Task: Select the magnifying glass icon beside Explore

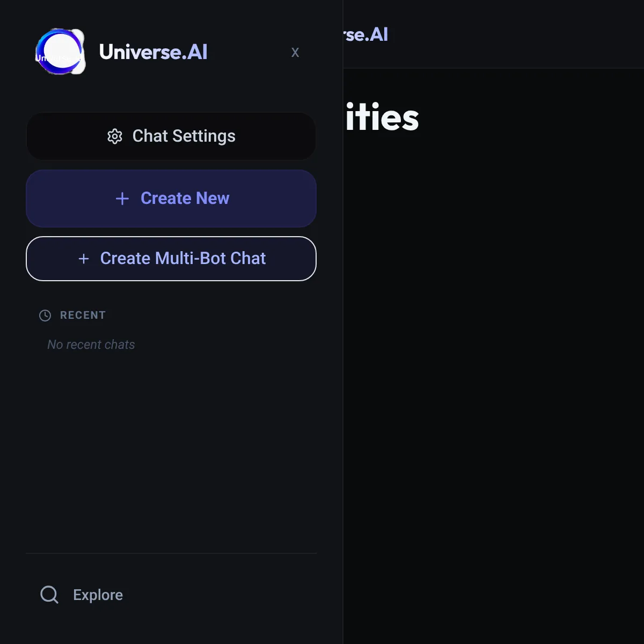Action: [x=49, y=595]
